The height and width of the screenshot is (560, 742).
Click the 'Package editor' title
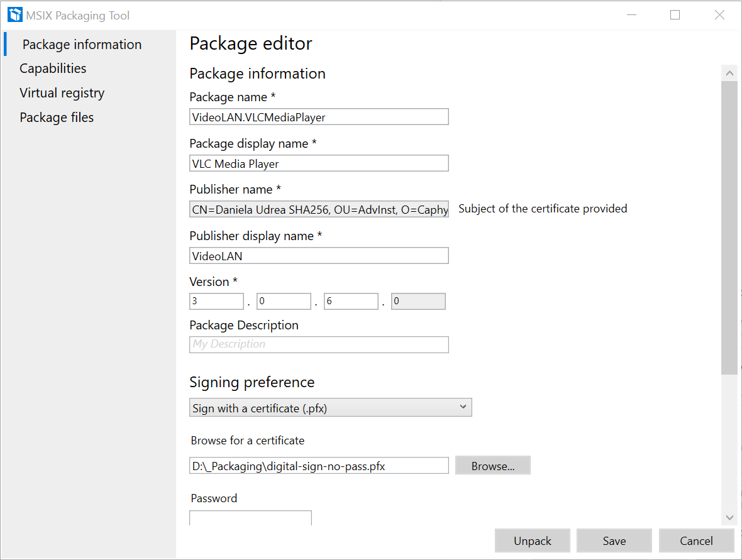point(251,43)
